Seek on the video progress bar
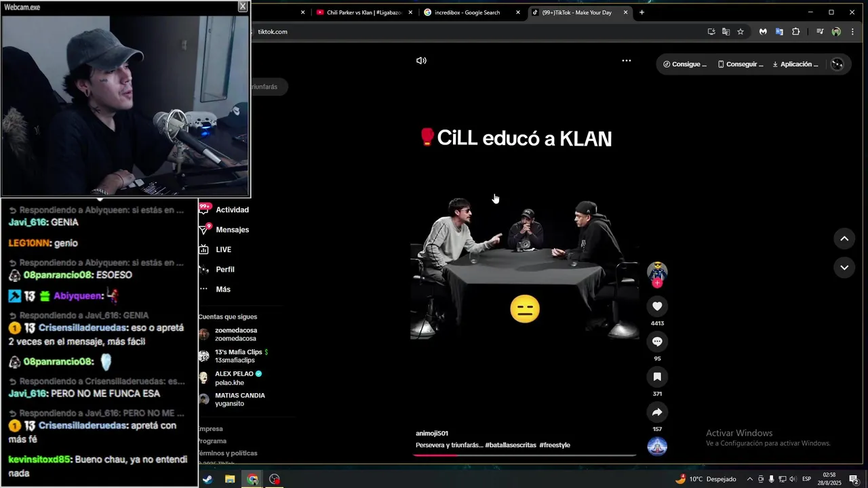The width and height of the screenshot is (868, 488). (526, 455)
